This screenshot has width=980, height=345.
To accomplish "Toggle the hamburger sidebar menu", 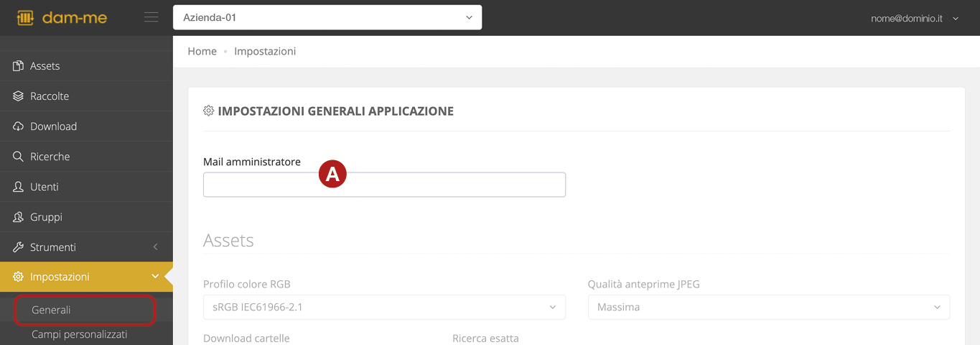I will pyautogui.click(x=151, y=17).
